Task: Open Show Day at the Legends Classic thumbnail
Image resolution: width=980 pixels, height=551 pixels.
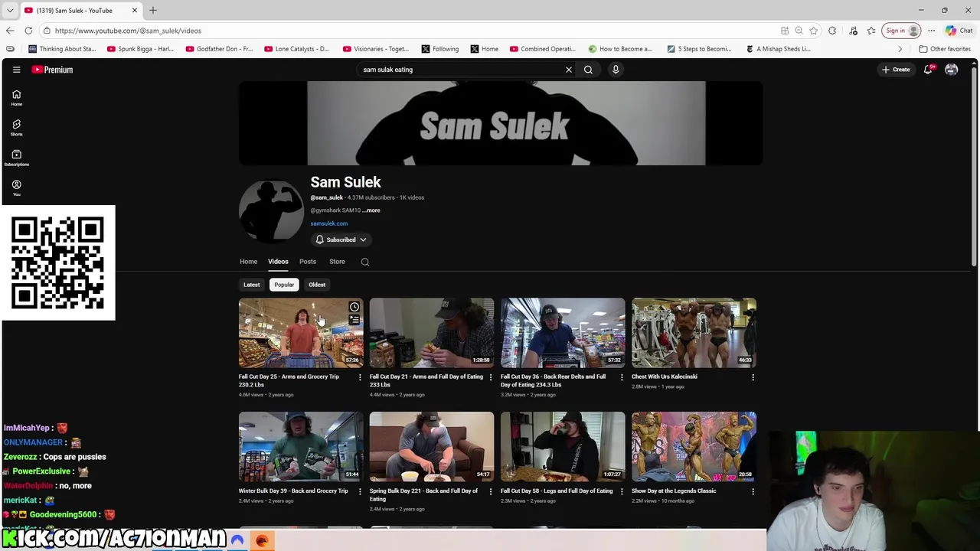Action: click(x=694, y=447)
